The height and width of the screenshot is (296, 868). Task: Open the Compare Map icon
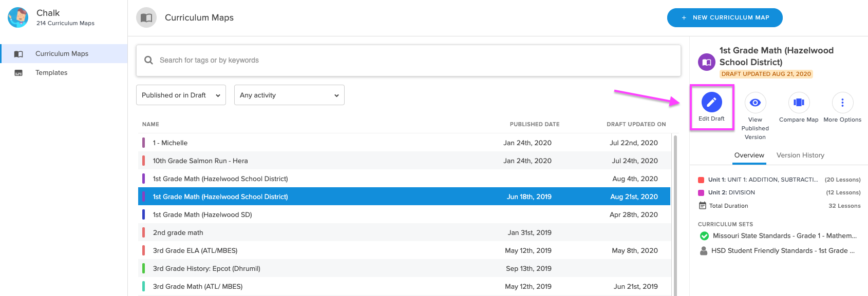point(799,103)
